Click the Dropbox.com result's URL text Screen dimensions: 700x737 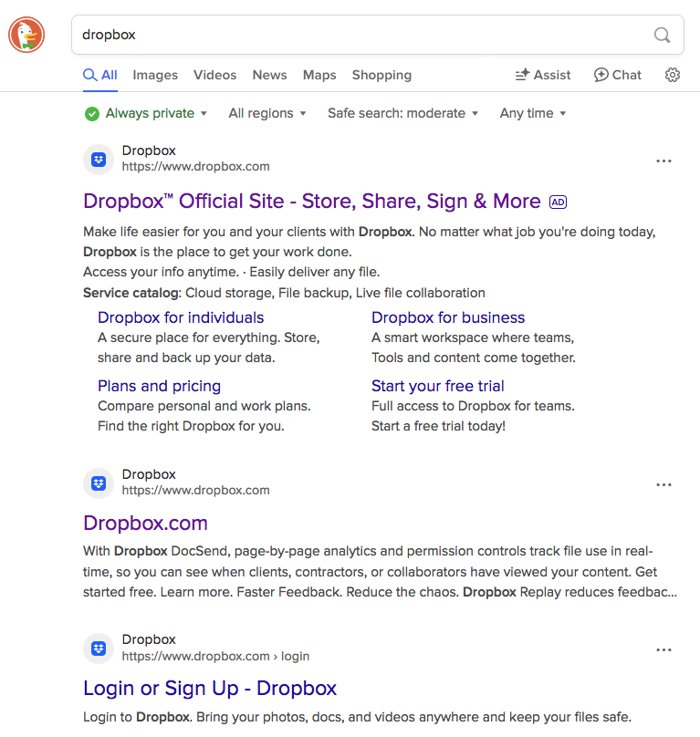(x=195, y=490)
